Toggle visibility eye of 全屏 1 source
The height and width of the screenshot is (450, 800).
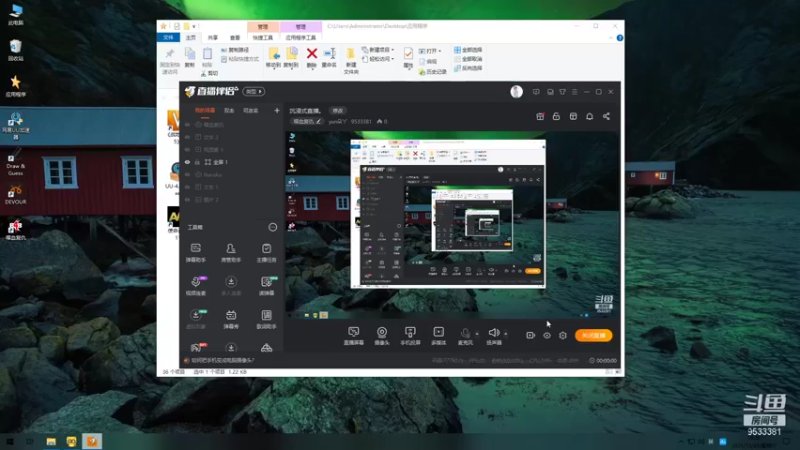click(187, 162)
